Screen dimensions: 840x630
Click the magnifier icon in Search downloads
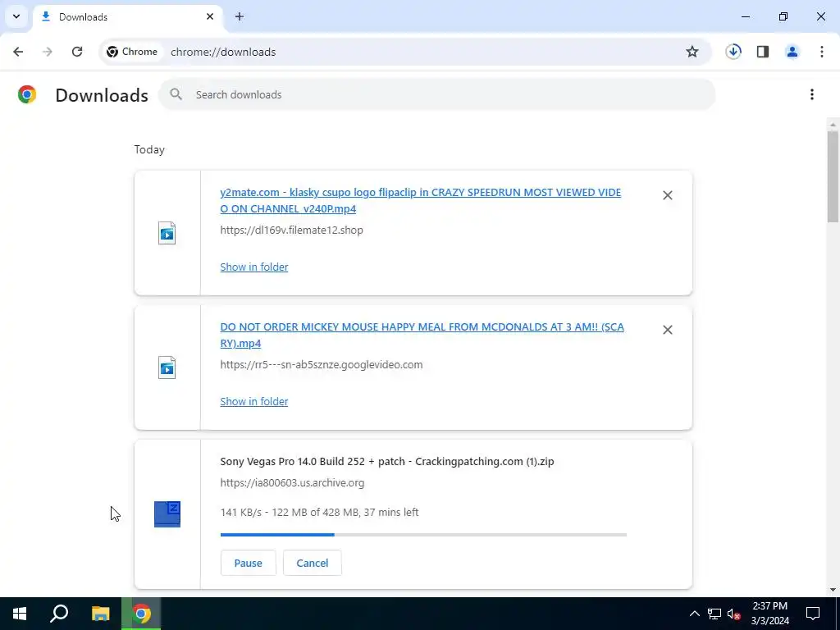(176, 94)
